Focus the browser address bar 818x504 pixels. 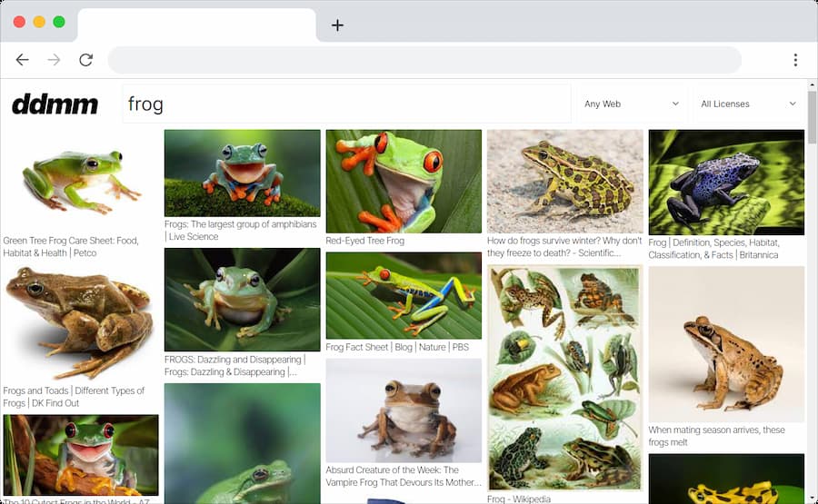[424, 60]
